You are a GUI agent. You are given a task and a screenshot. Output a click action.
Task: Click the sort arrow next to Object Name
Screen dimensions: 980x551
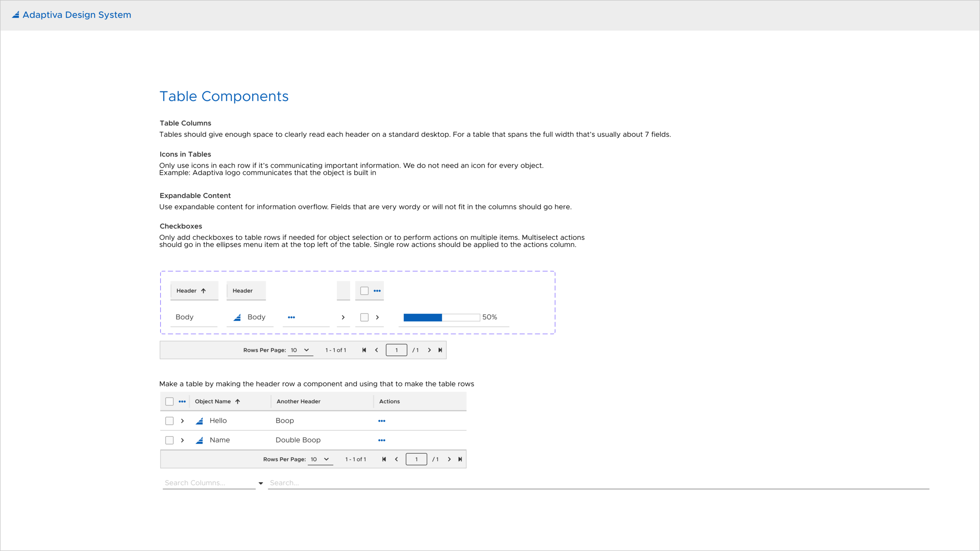click(238, 402)
